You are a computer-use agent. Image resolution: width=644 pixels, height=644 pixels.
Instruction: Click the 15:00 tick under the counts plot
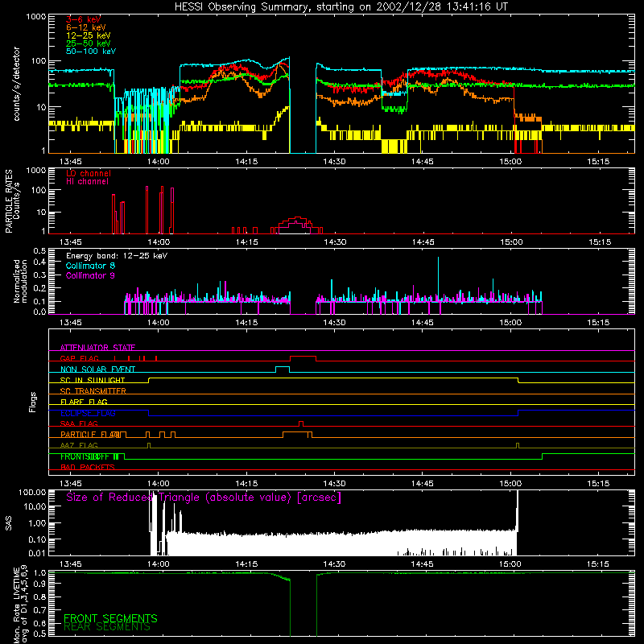pos(510,162)
